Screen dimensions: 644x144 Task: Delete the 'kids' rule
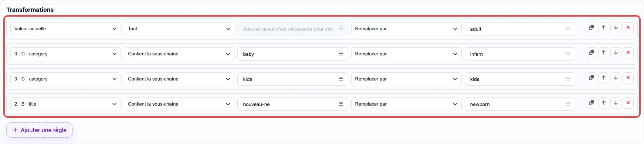(x=628, y=78)
